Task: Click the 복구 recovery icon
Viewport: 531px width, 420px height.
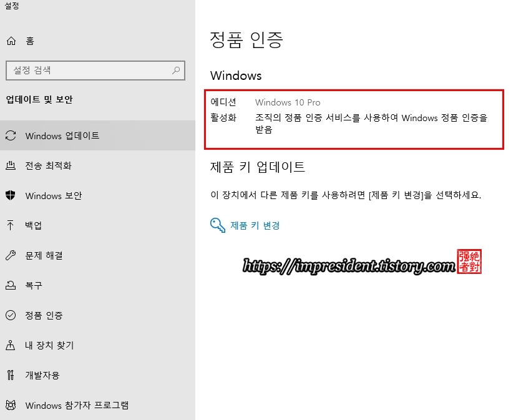Action: tap(11, 285)
